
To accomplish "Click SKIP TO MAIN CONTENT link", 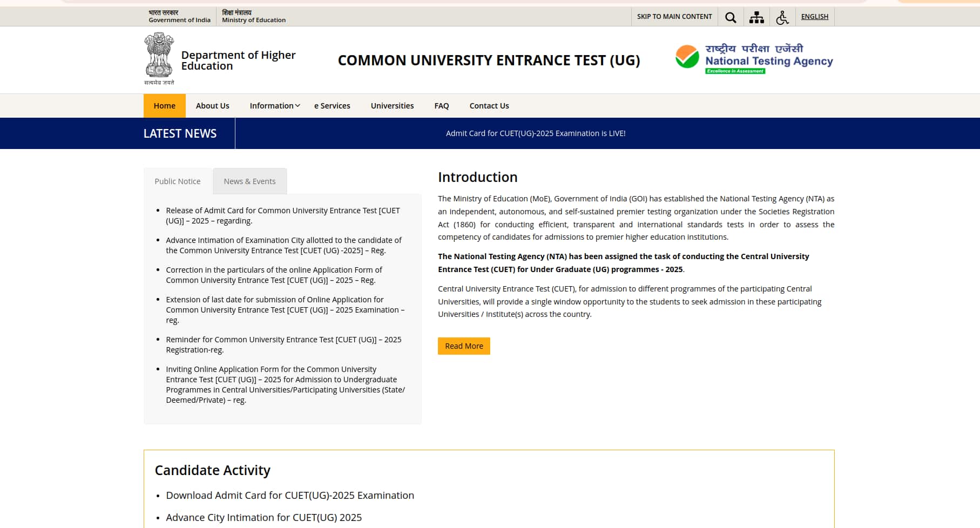I will pyautogui.click(x=674, y=17).
